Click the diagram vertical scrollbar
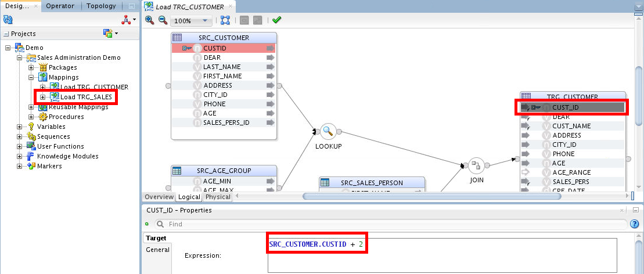The height and width of the screenshot is (274, 644). point(638,96)
